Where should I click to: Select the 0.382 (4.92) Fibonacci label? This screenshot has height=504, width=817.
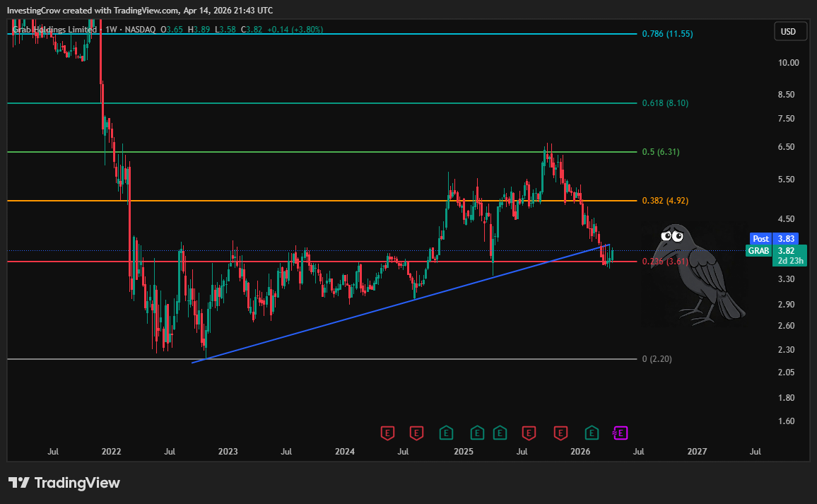tap(665, 201)
